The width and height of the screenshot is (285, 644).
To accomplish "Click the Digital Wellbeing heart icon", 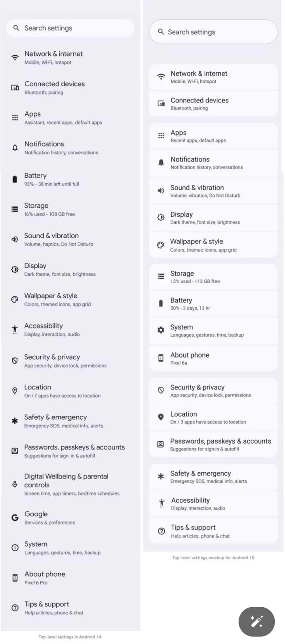I will pos(15,484).
